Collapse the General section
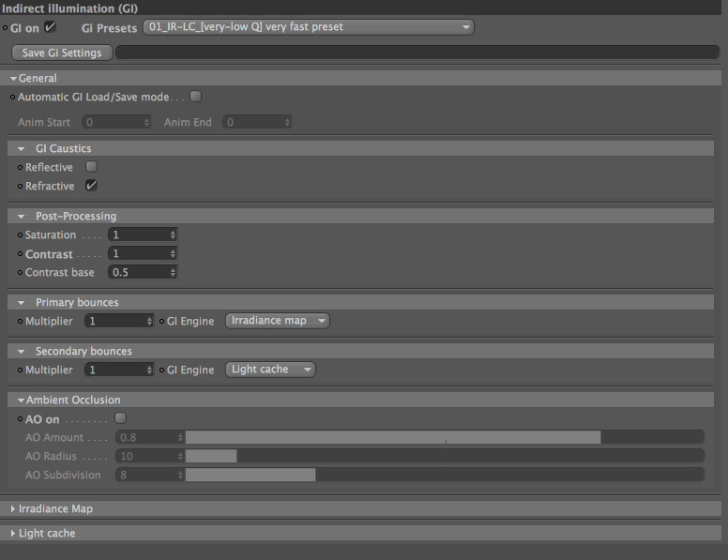This screenshot has height=560, width=728. (13, 79)
